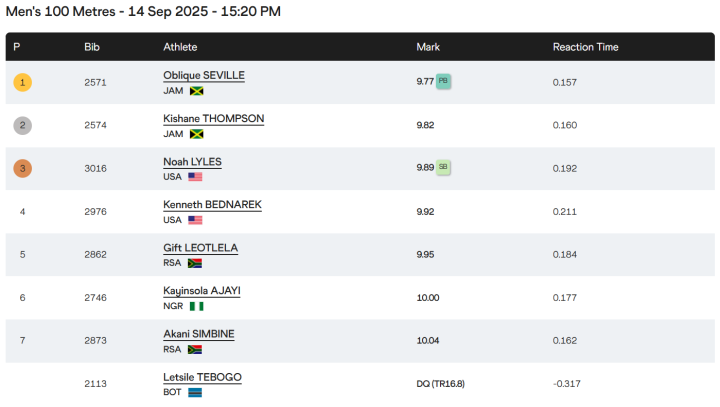This screenshot has height=407, width=720.
Task: Click the Athlete column header
Action: [180, 47]
